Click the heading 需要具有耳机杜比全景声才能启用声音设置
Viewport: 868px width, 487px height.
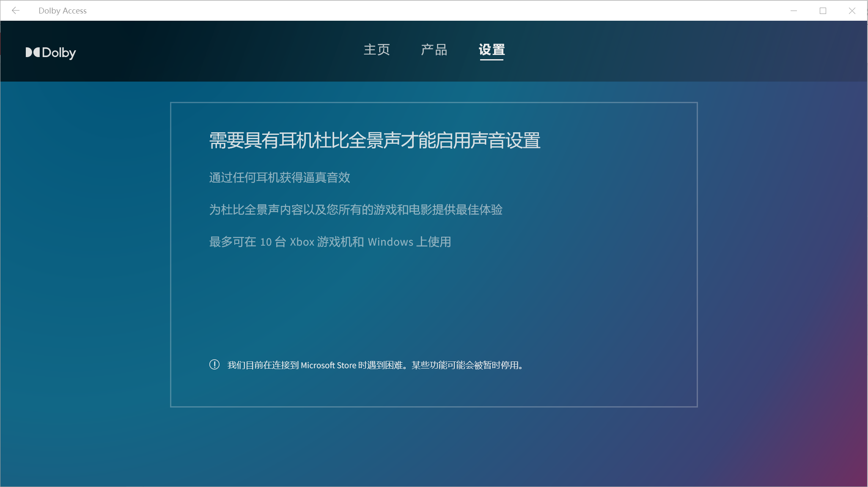375,140
